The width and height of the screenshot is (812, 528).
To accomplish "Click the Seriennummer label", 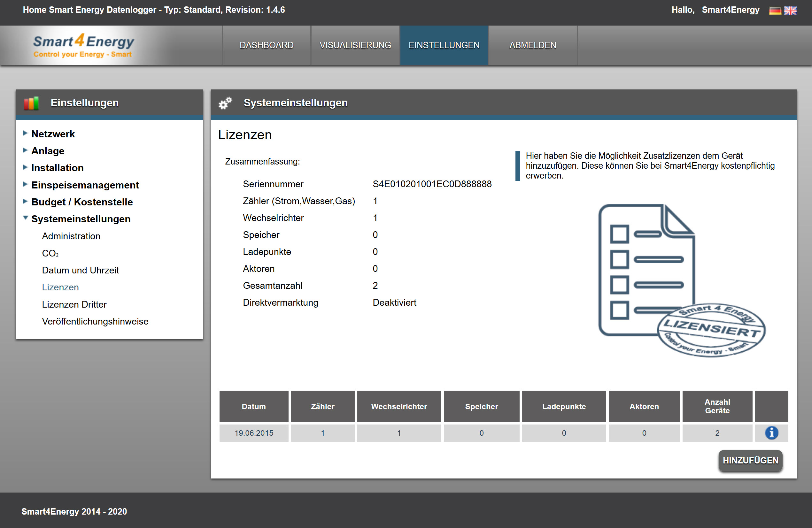I will coord(273,184).
